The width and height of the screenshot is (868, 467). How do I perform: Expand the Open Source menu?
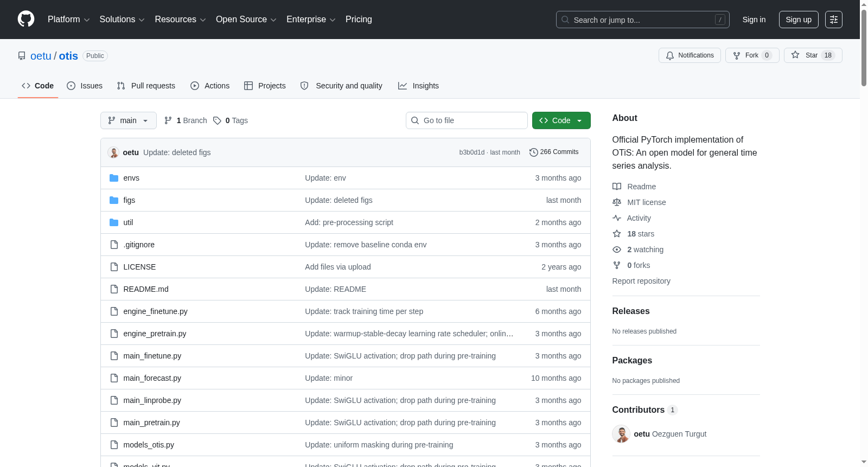point(246,20)
